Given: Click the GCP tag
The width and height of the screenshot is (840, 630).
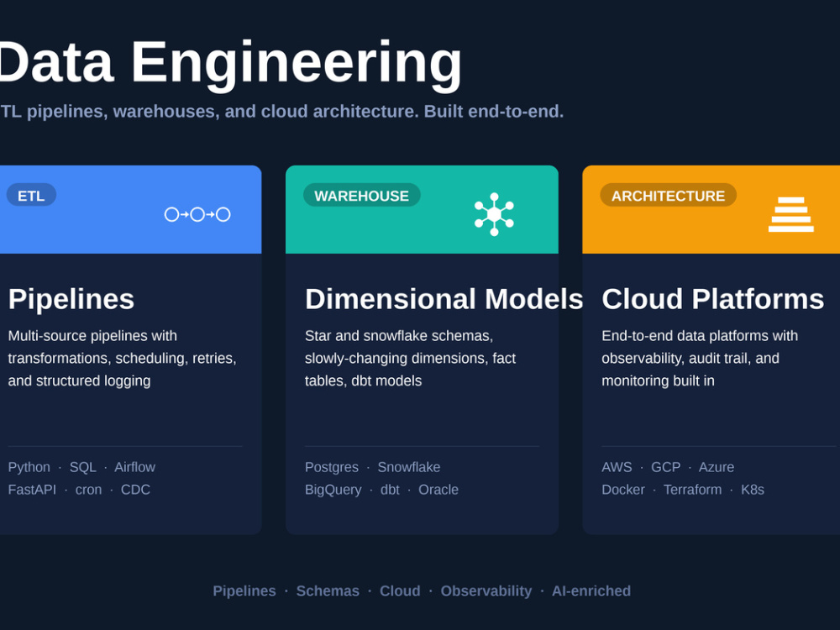Looking at the screenshot, I should point(665,467).
